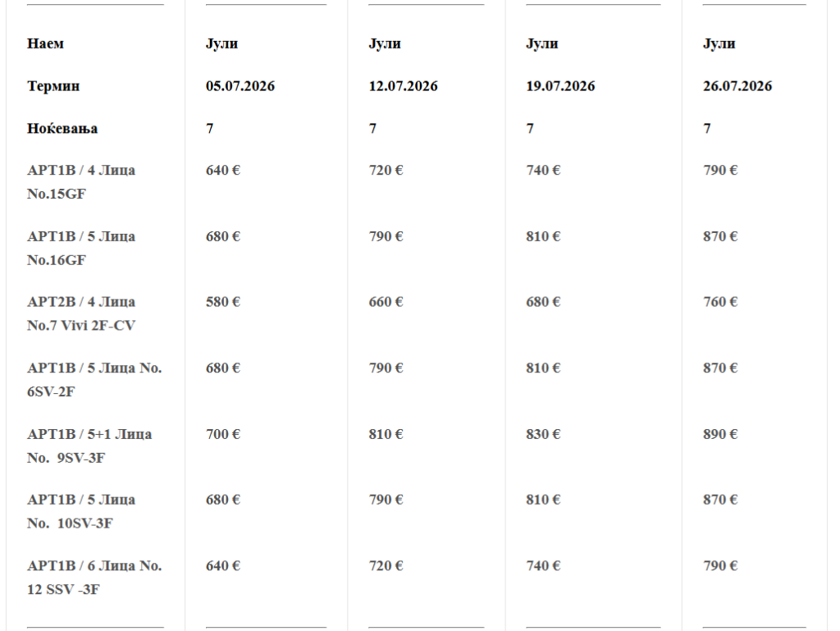Click the "Наем" row label
The image size is (840, 631).
(x=45, y=43)
